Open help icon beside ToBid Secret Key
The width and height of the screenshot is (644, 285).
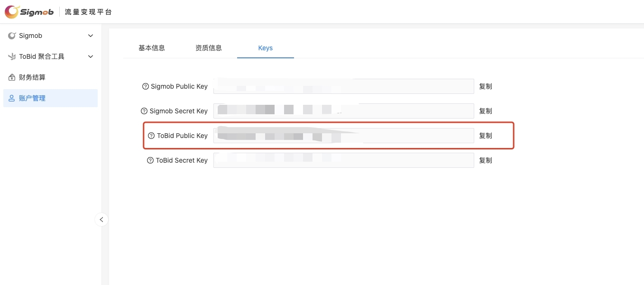click(x=151, y=160)
